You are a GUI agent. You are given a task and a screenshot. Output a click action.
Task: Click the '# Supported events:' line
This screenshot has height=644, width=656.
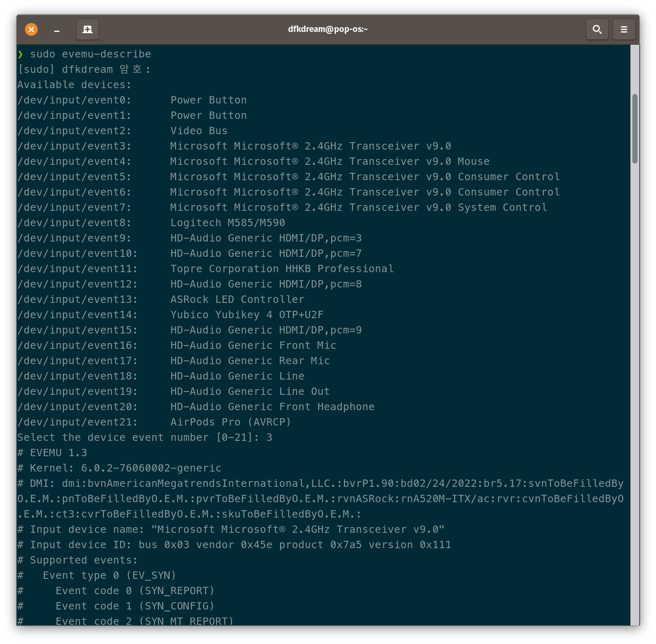(x=78, y=560)
